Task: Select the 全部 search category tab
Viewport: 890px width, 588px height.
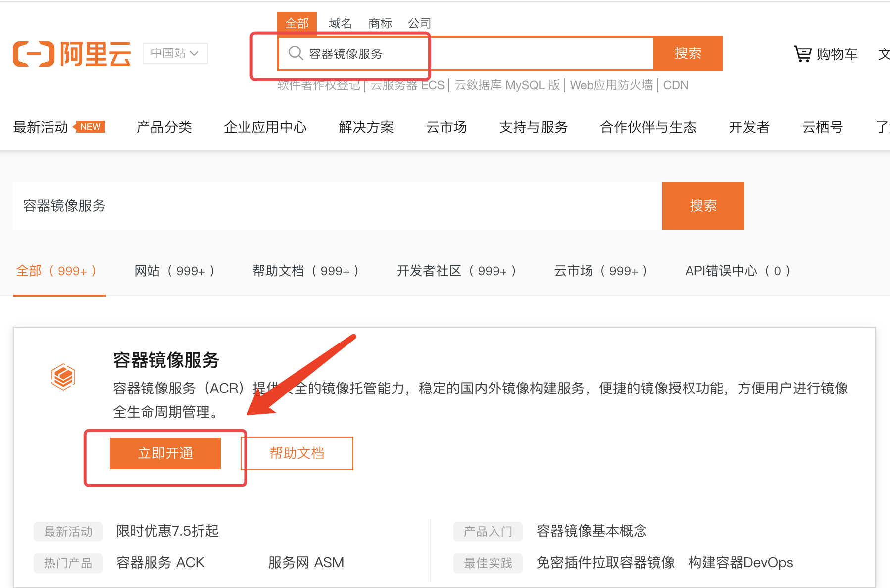Action: tap(297, 23)
